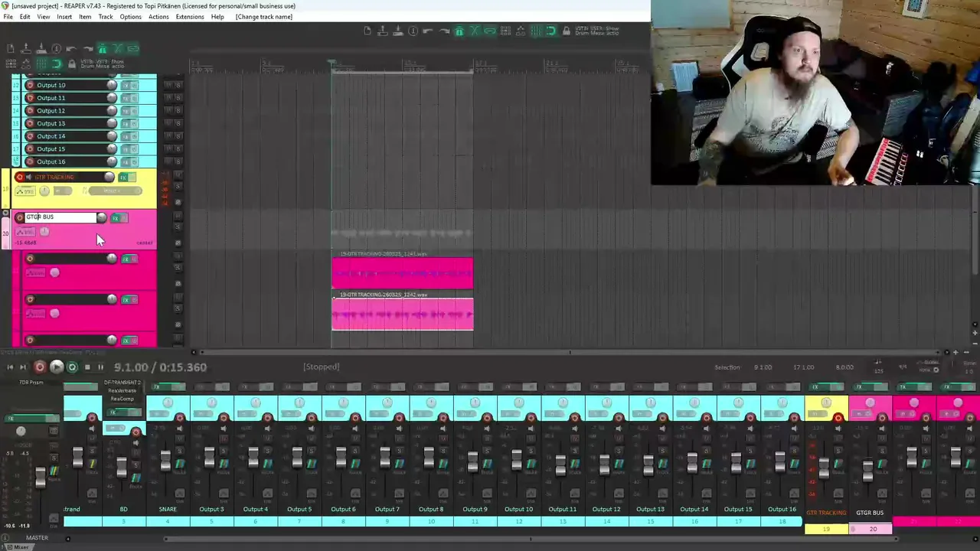
Task: Toggle auto-crossfade X icon in top floating toolbar
Action: tap(475, 31)
